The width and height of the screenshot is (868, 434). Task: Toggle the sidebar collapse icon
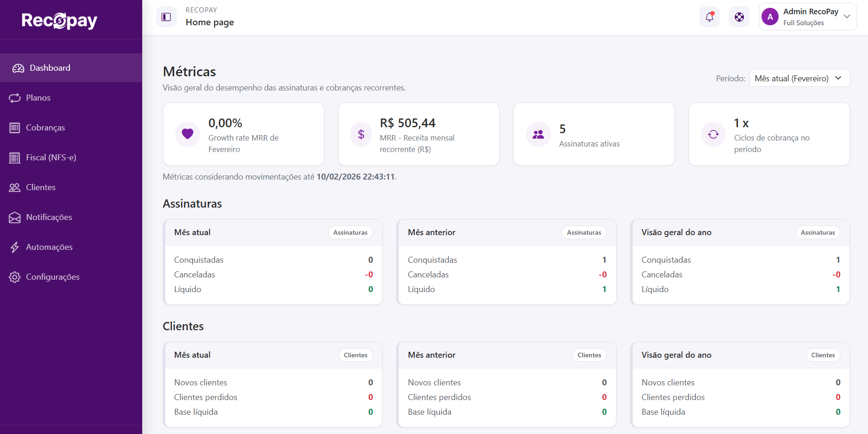(166, 17)
